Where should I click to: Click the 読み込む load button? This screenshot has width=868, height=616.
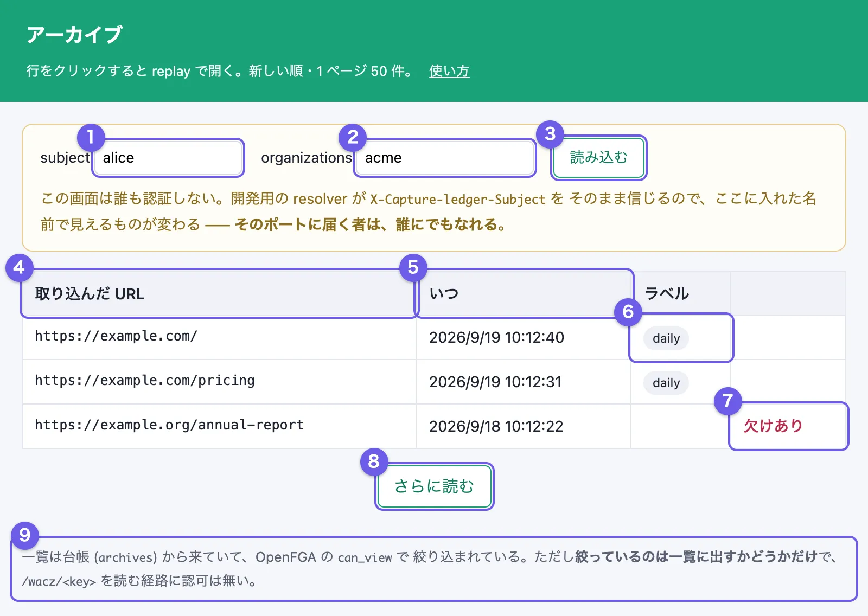[598, 157]
